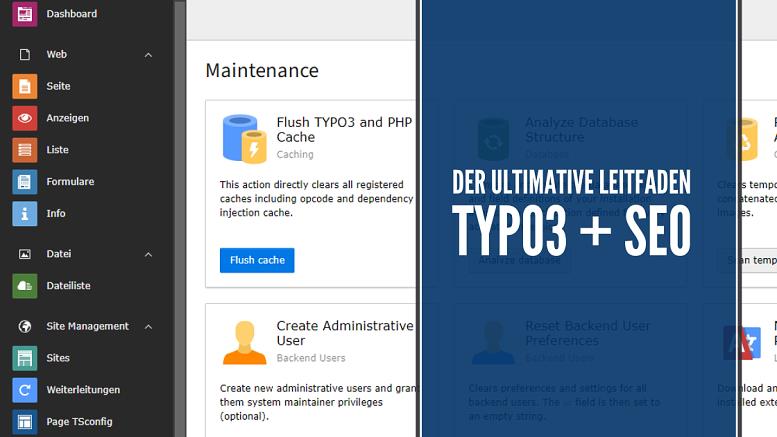Select Weiterleitungen in the module menu
777x437 pixels.
(83, 390)
